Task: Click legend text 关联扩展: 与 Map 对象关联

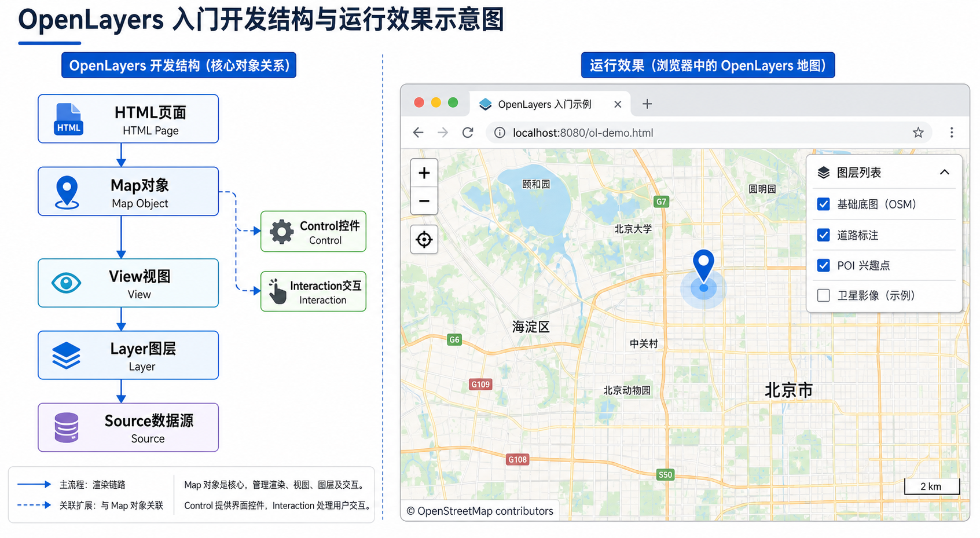Action: point(112,506)
